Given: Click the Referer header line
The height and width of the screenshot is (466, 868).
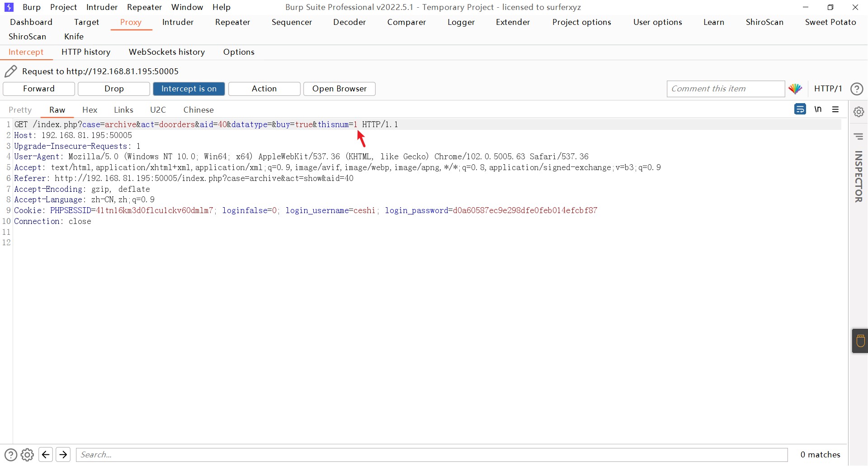Looking at the screenshot, I should pos(184,178).
